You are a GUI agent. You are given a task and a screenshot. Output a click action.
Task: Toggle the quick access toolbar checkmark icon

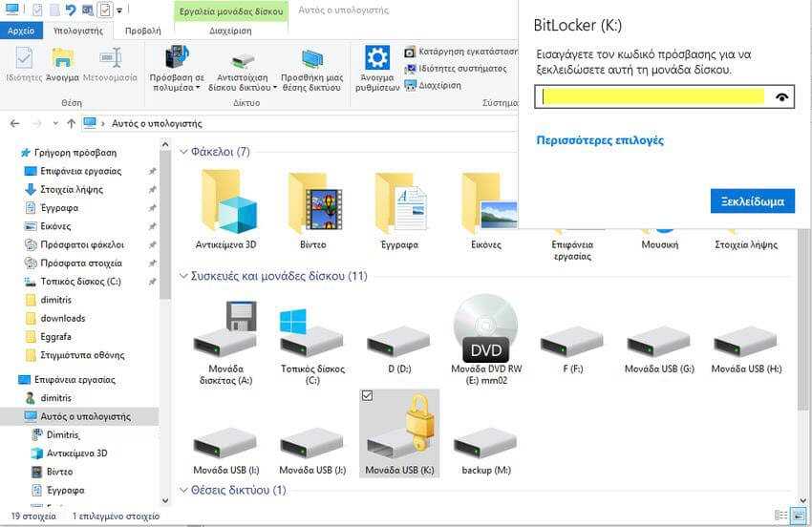105,10
